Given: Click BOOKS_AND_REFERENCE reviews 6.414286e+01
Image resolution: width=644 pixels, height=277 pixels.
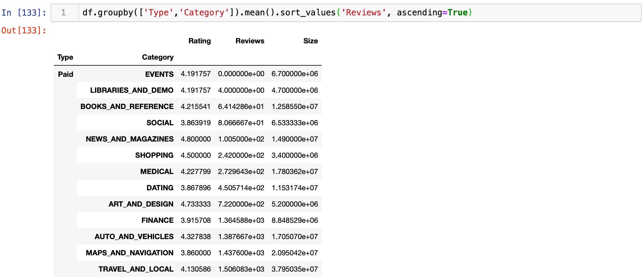Looking at the screenshot, I should tap(241, 107).
